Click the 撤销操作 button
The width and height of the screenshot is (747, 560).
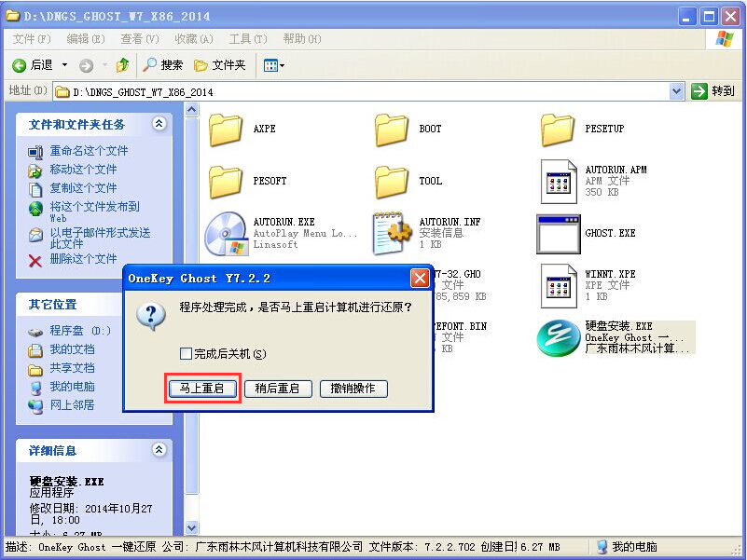[353, 389]
